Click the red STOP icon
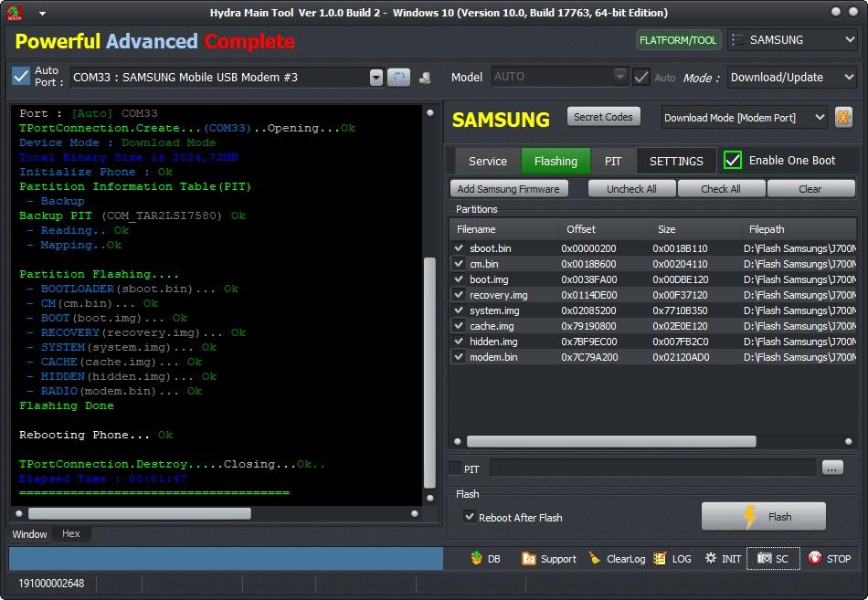This screenshot has height=600, width=868. (x=815, y=558)
